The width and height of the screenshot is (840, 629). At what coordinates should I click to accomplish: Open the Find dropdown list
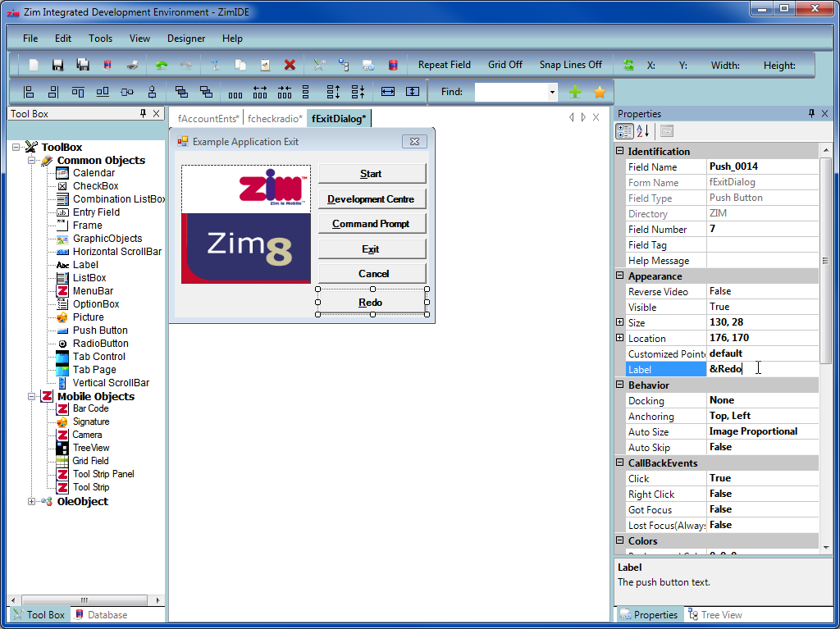(552, 93)
